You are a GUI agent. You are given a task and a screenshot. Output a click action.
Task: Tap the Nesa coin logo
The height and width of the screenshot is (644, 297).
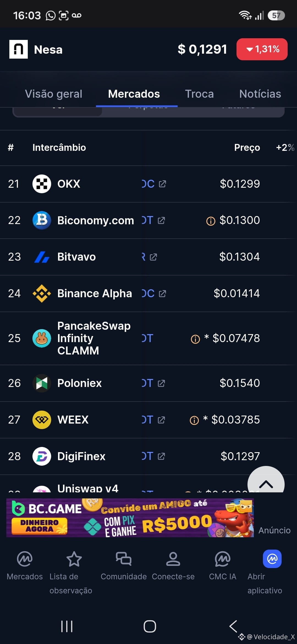18,49
